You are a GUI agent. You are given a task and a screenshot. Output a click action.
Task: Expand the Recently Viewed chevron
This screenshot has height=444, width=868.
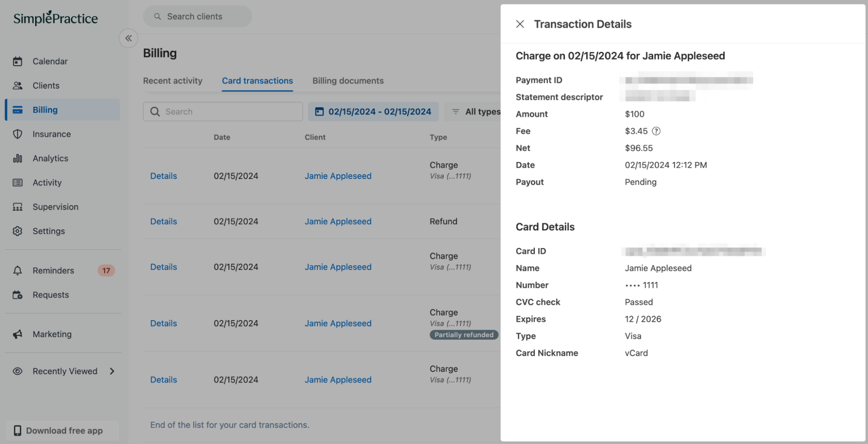point(112,371)
